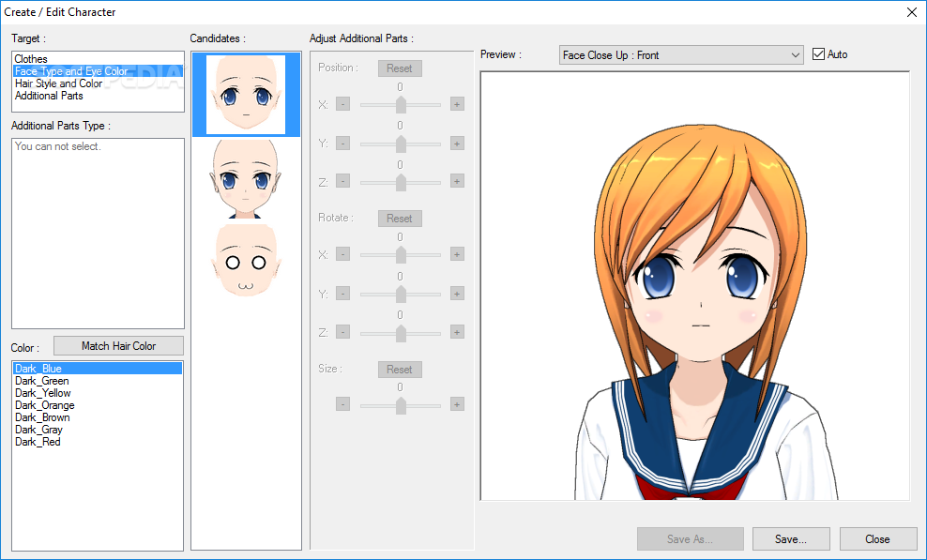Decrease Size with minus button
Viewport: 927px width, 560px height.
click(342, 404)
